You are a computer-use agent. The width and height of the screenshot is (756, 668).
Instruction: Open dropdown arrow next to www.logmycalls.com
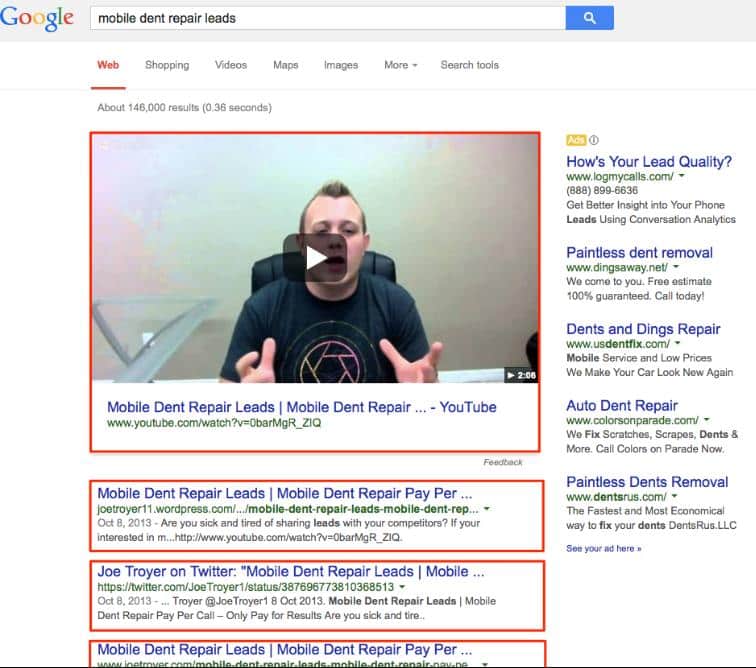[x=681, y=176]
